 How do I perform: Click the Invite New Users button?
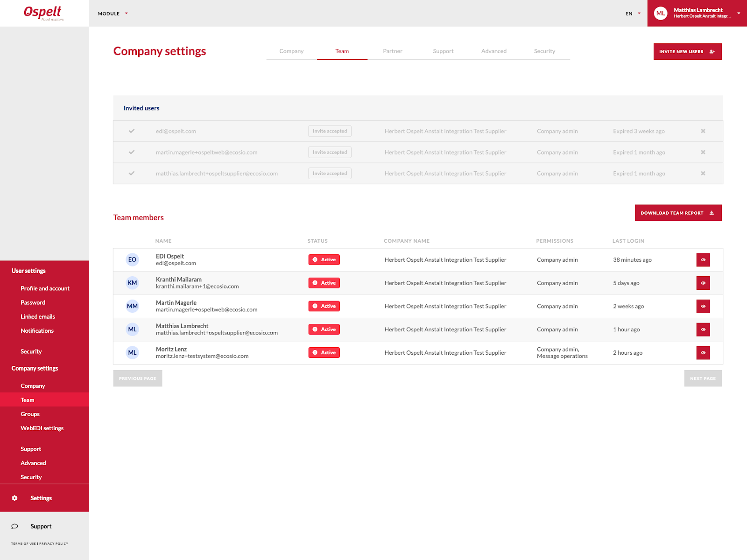coord(687,51)
